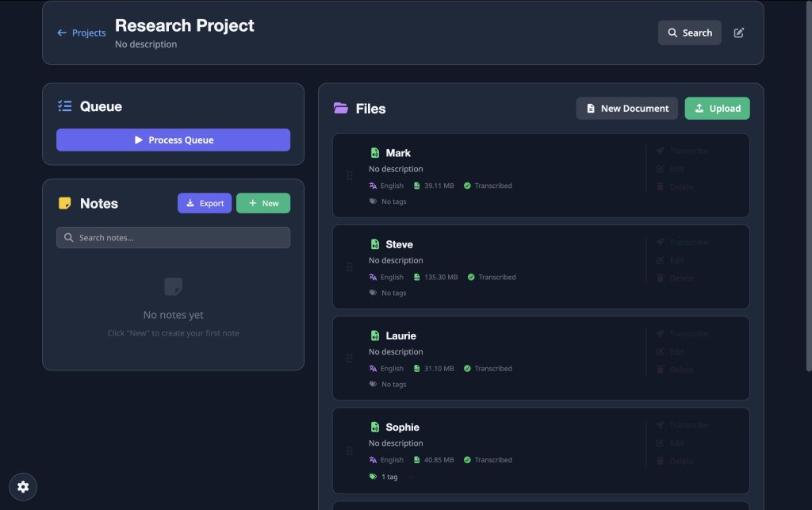Focus the Search notes field
Screen dimensions: 812x510
[x=174, y=238]
